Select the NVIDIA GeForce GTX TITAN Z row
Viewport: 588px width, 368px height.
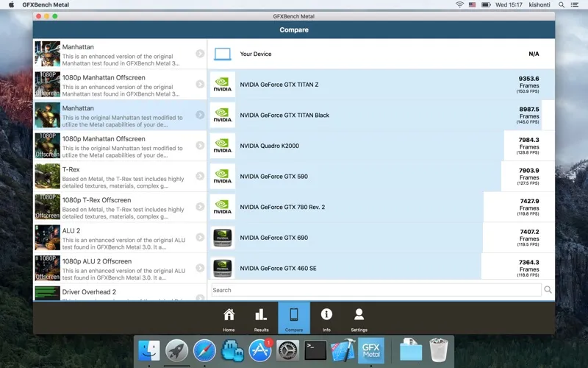click(x=381, y=85)
